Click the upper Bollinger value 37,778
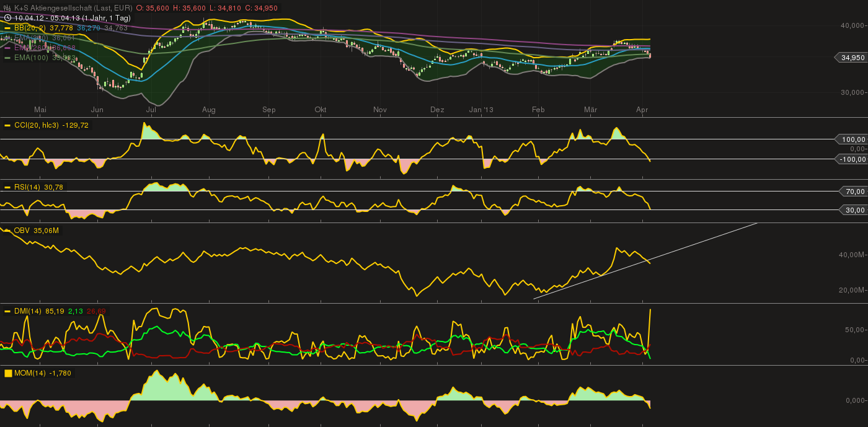The image size is (868, 427). click(x=61, y=28)
